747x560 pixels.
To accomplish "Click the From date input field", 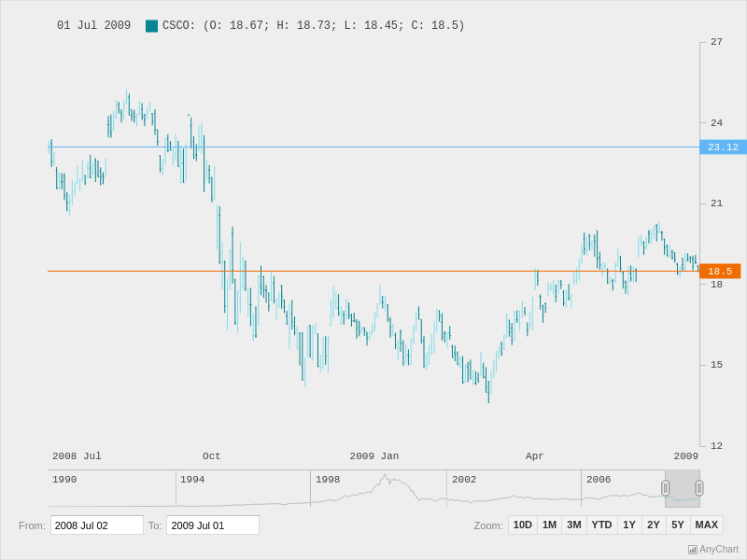I will coord(97,525).
